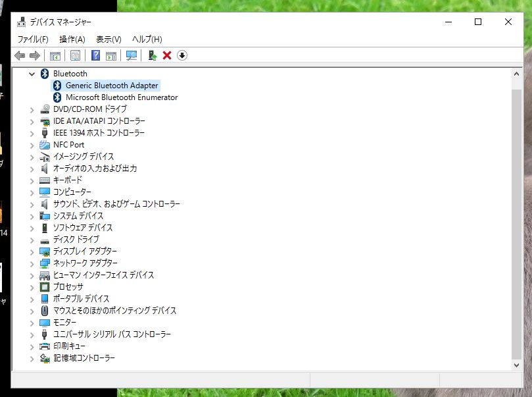Click the Update driver software toolbar icon
Viewport: 532px width, 397px height.
point(153,55)
